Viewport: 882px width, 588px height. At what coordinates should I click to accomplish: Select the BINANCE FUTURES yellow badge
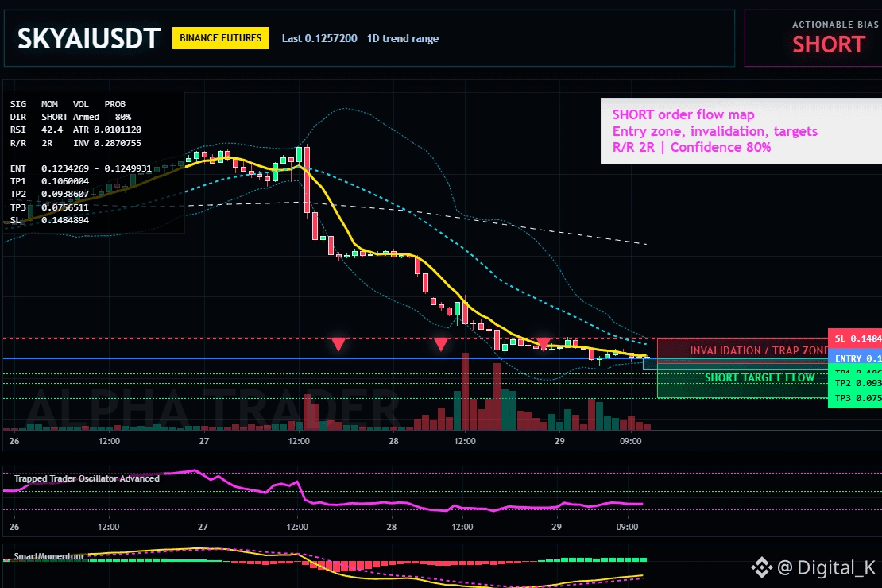pyautogui.click(x=221, y=38)
